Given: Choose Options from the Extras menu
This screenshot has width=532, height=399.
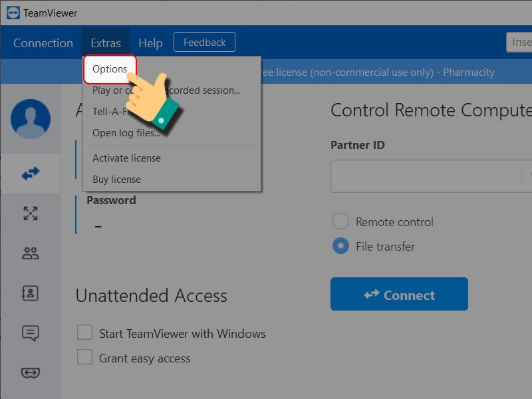Looking at the screenshot, I should (x=110, y=69).
